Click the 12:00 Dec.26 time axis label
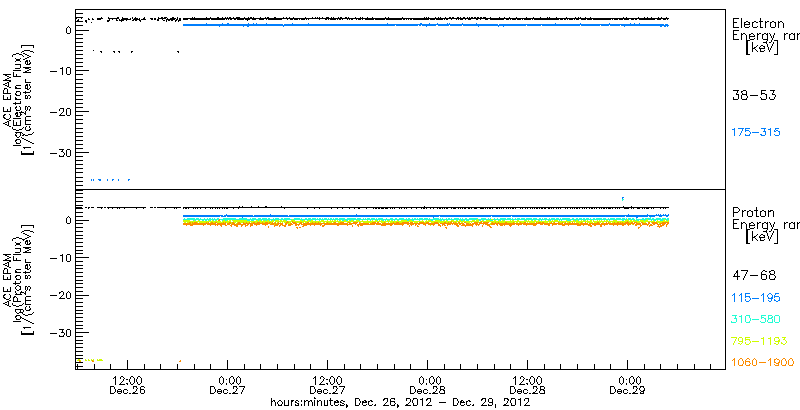 click(128, 387)
